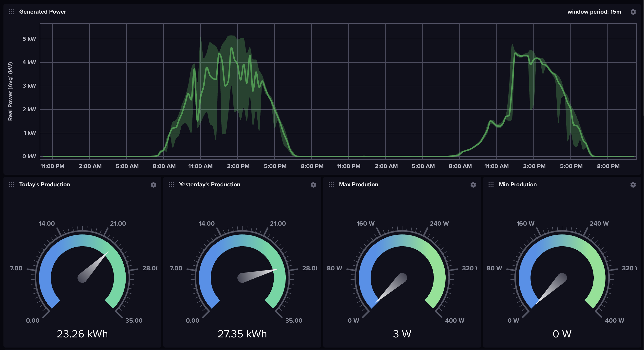Click the Min Prodution title
This screenshot has height=350, width=644.
pos(518,184)
